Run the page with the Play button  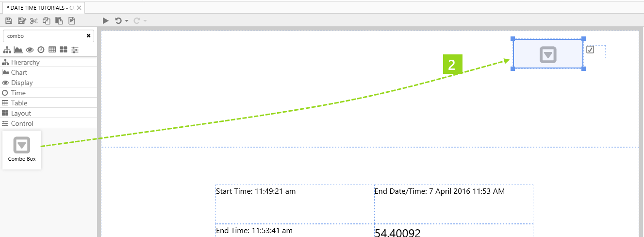click(106, 20)
